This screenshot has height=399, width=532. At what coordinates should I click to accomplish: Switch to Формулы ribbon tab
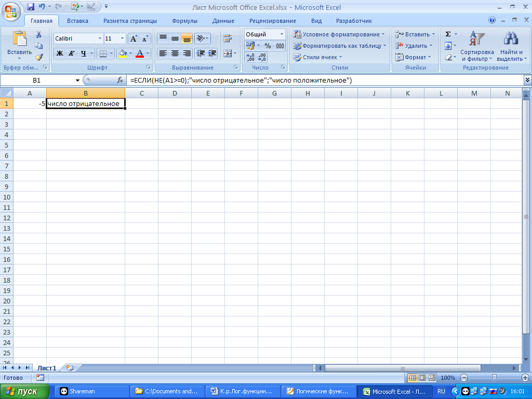click(x=184, y=21)
